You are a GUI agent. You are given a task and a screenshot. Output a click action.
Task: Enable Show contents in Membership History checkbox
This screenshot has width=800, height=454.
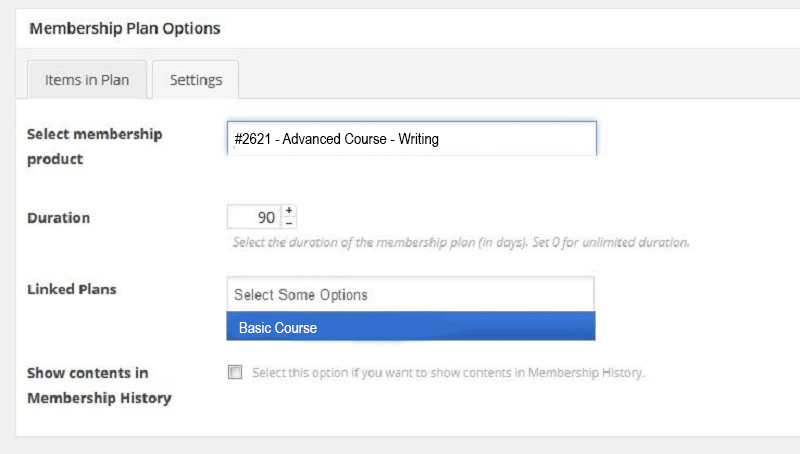pyautogui.click(x=235, y=372)
